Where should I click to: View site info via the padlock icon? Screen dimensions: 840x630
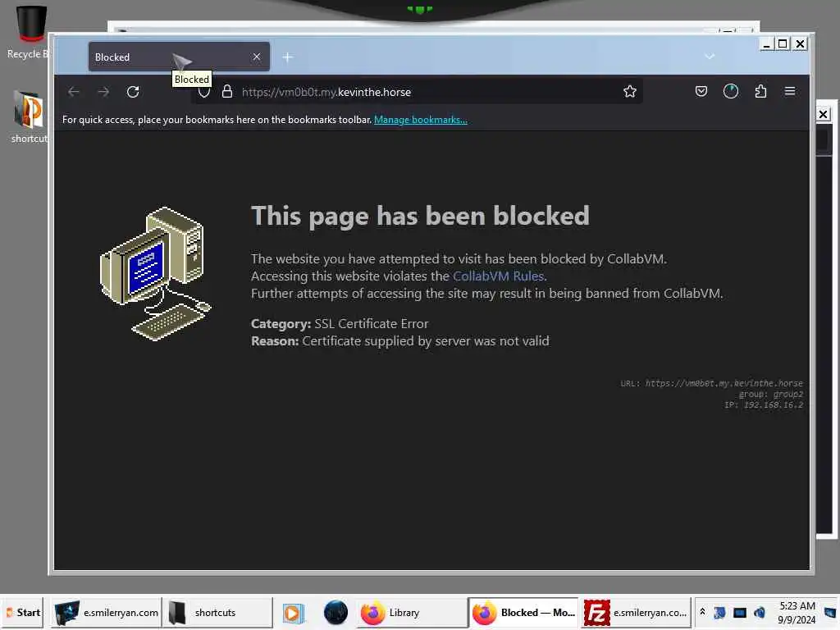(227, 92)
